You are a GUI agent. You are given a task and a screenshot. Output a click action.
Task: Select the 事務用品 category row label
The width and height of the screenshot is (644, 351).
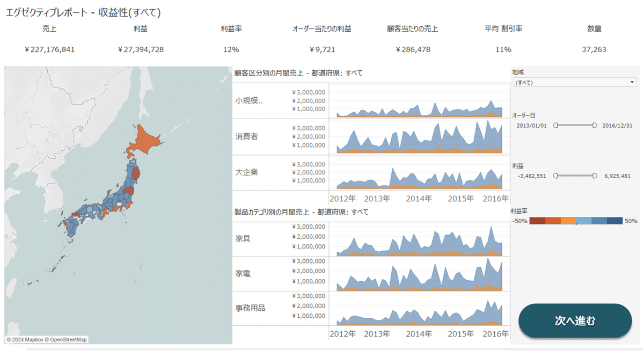(250, 308)
